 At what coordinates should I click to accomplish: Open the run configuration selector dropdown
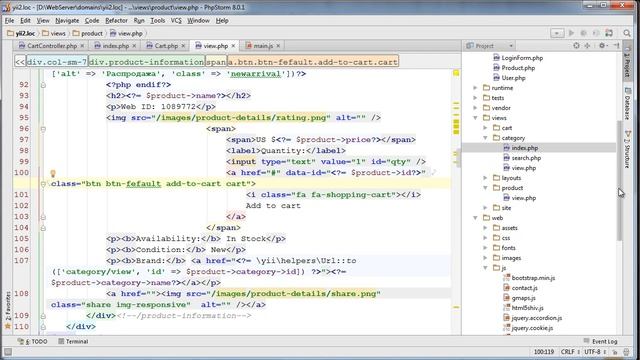tap(557, 33)
